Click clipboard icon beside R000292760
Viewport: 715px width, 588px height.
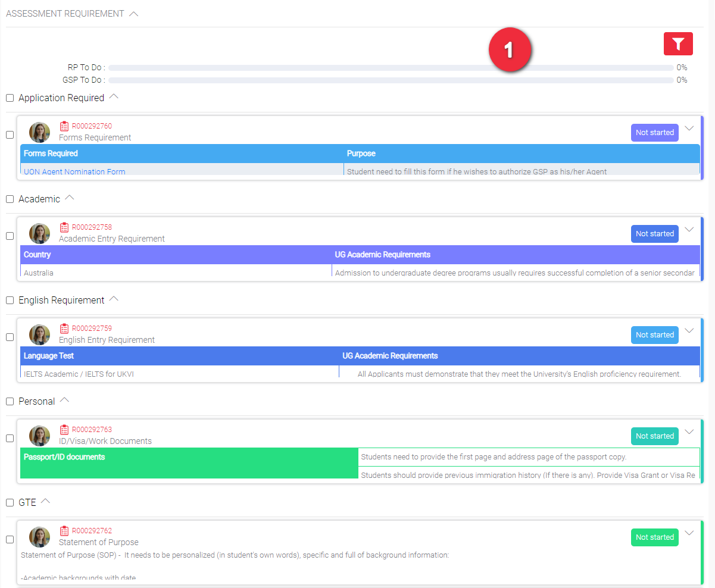(64, 126)
